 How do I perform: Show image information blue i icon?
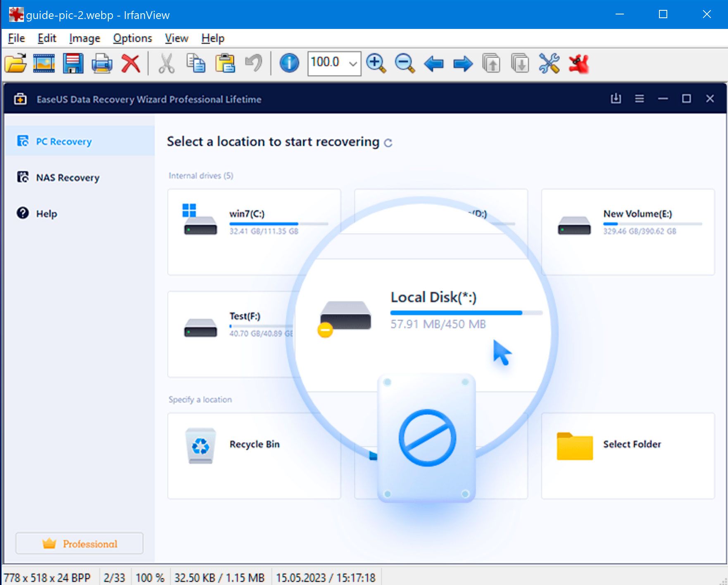[x=289, y=64]
